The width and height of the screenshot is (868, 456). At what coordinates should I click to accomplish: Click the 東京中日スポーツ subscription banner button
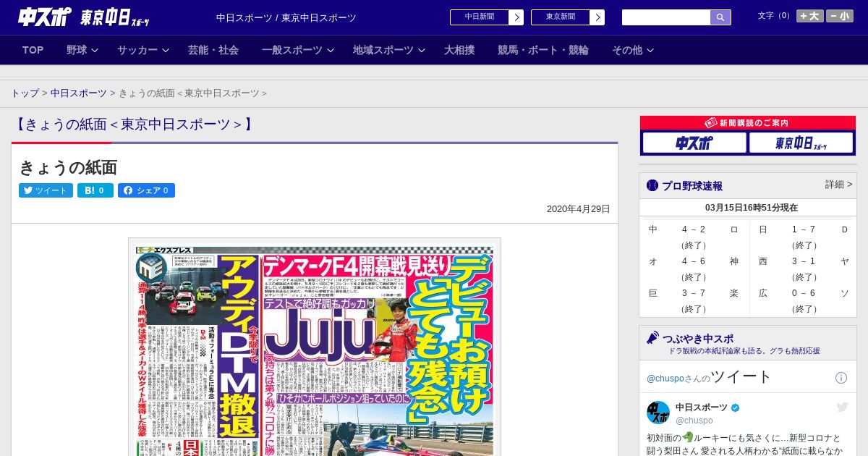tap(801, 143)
